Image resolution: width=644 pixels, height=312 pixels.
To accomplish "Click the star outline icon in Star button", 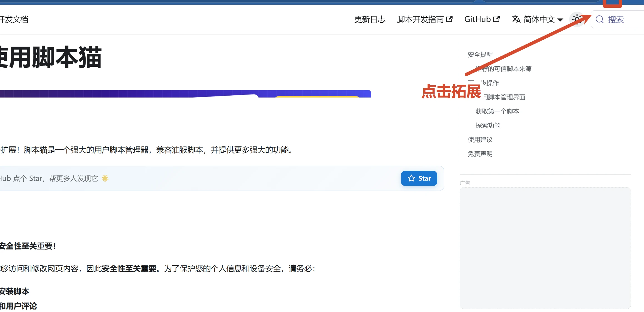I will click(411, 178).
